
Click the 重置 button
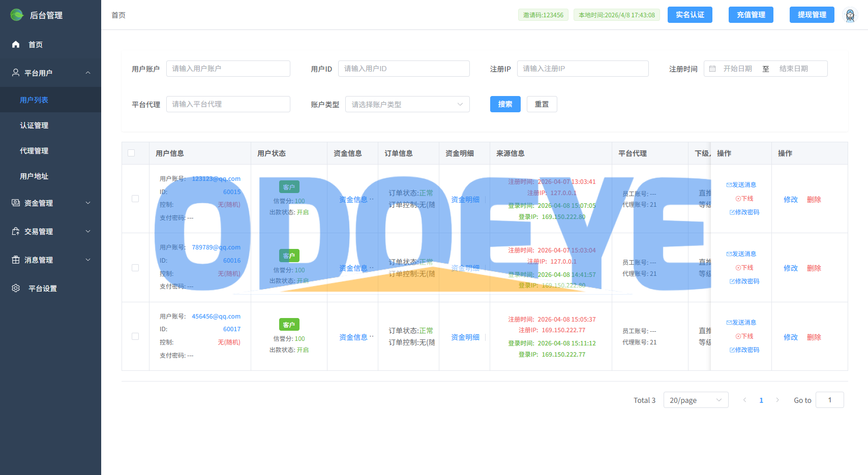point(542,104)
